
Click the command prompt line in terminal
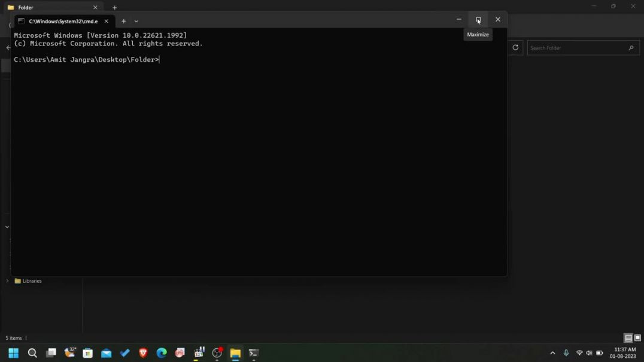point(86,60)
